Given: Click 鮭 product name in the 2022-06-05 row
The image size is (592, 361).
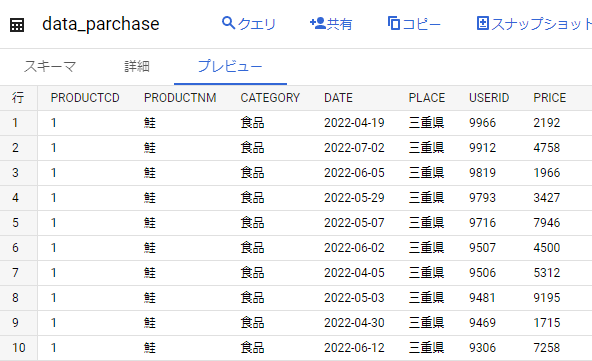Looking at the screenshot, I should click(150, 173).
